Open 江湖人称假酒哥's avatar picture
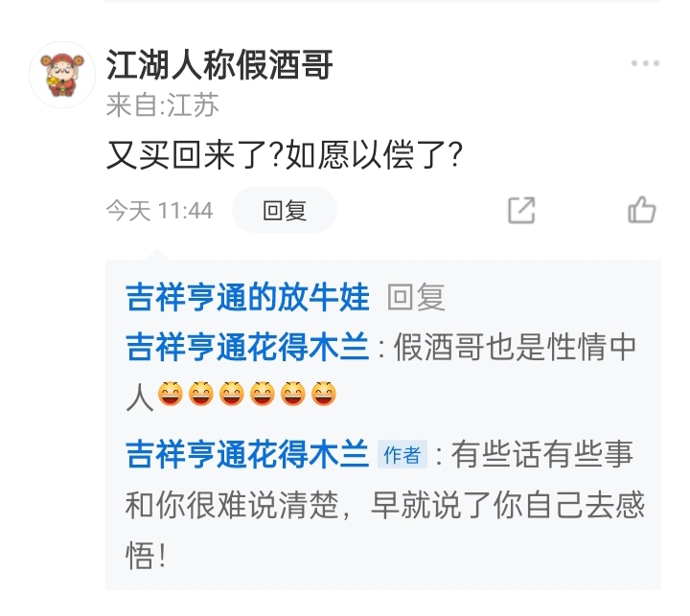This screenshot has height=616, width=690. click(62, 75)
